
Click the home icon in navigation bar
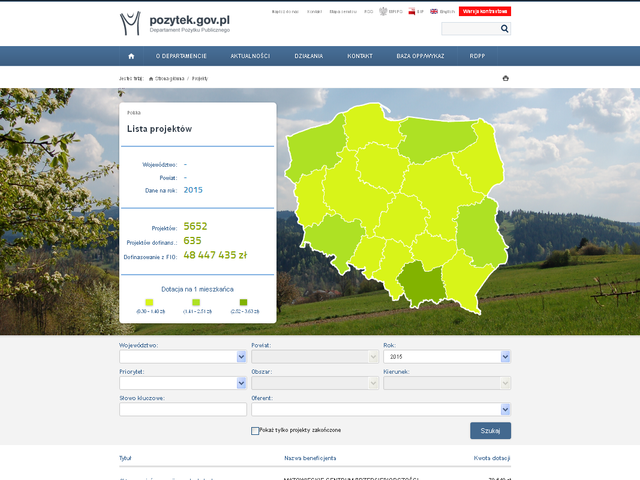click(131, 56)
